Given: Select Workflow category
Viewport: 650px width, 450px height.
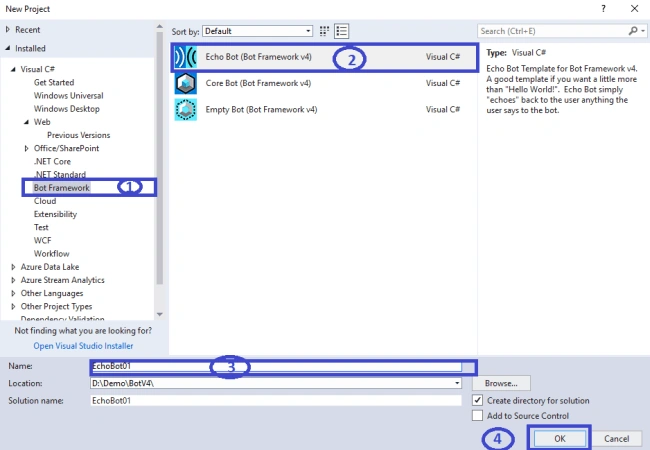Looking at the screenshot, I should (x=51, y=254).
